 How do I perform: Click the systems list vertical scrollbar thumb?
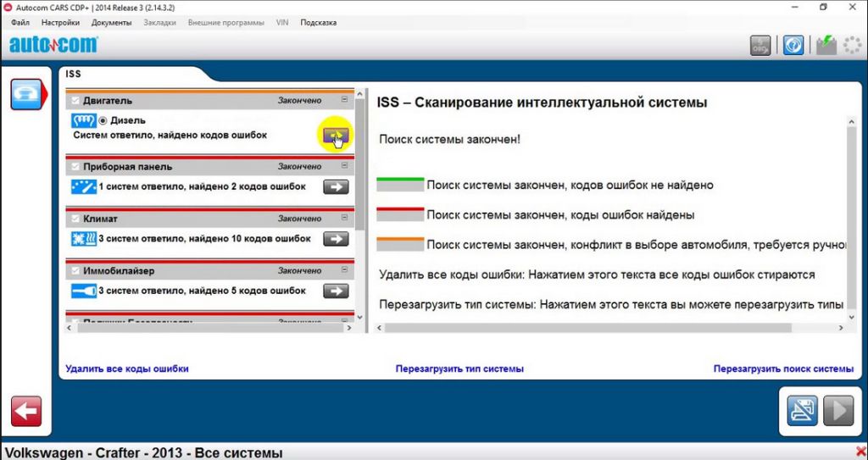click(x=359, y=164)
